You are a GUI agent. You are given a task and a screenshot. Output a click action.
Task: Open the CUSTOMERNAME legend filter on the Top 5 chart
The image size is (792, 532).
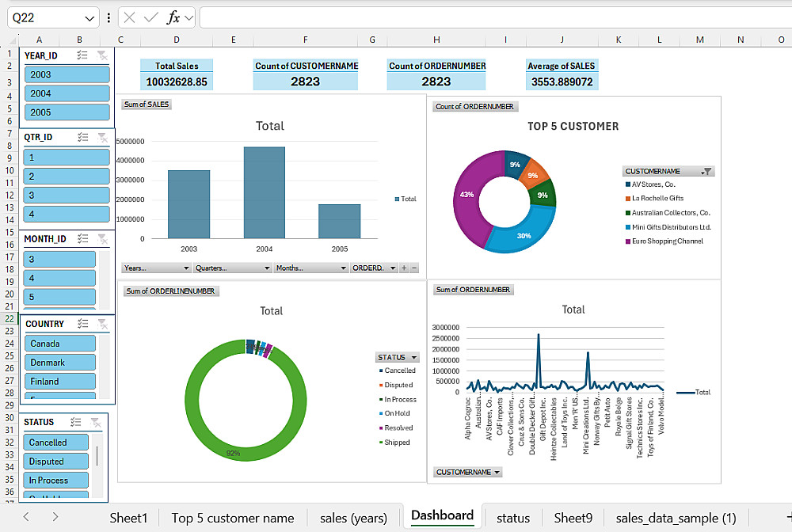tap(706, 172)
